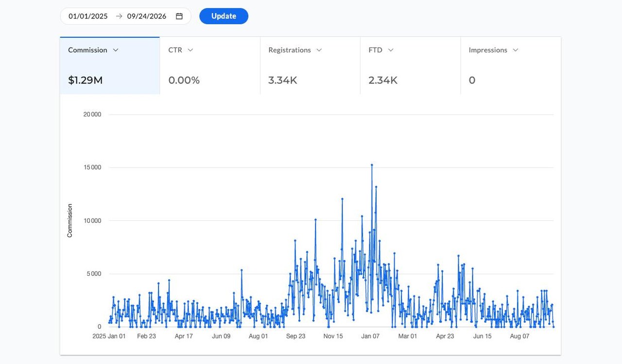Click the Jun 09 x-axis label

(221, 336)
